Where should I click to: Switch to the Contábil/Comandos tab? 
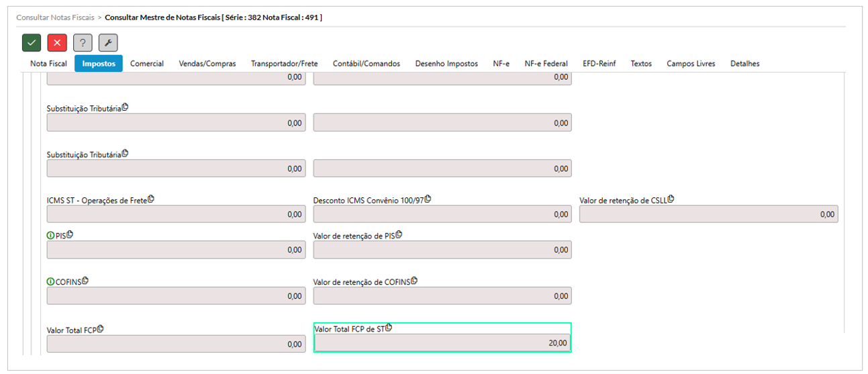coord(367,64)
